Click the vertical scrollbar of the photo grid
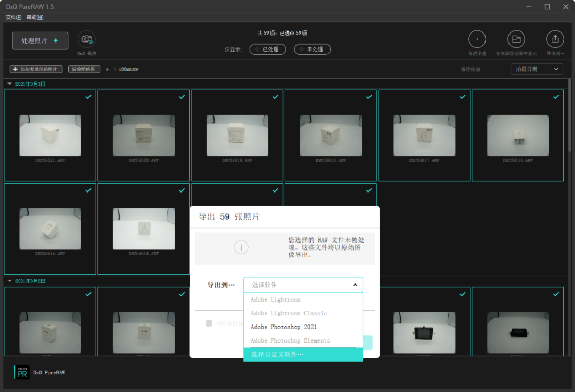The image size is (575, 392). [569, 115]
